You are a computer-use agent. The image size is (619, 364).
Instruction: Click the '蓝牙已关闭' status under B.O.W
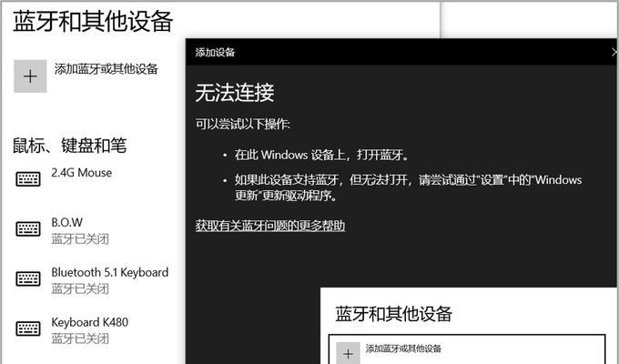(80, 238)
